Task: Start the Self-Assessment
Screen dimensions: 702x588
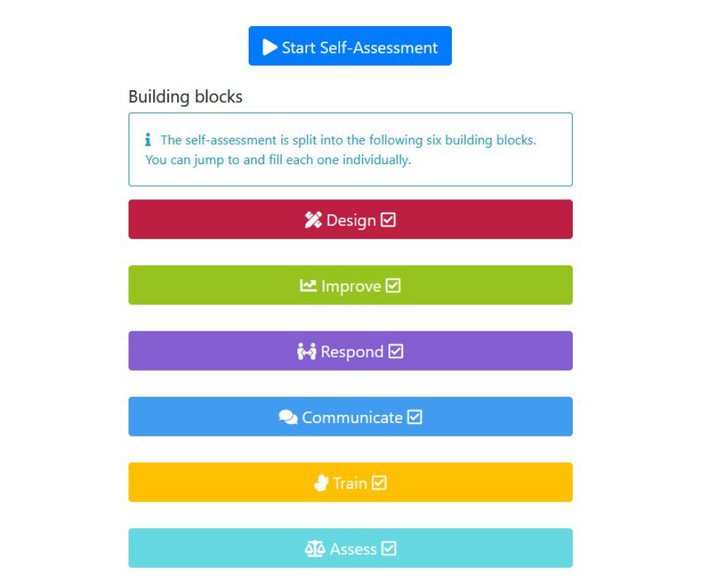Action: pyautogui.click(x=350, y=46)
